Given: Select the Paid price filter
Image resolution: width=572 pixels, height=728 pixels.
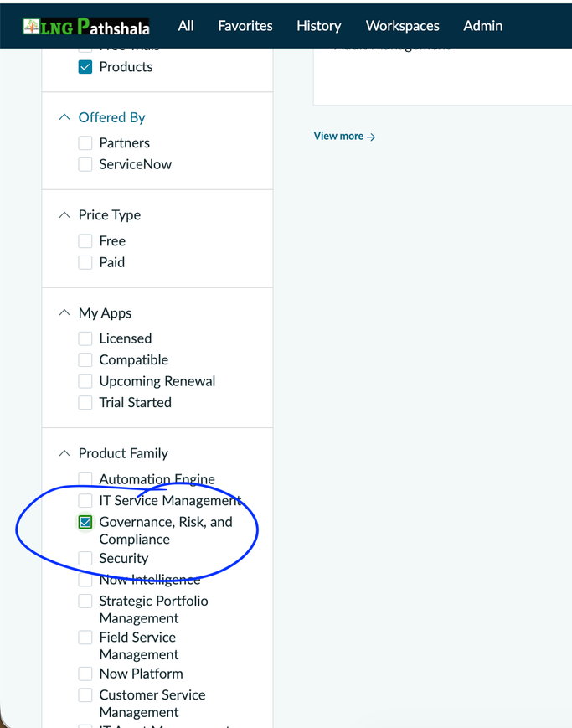Looking at the screenshot, I should [x=85, y=262].
